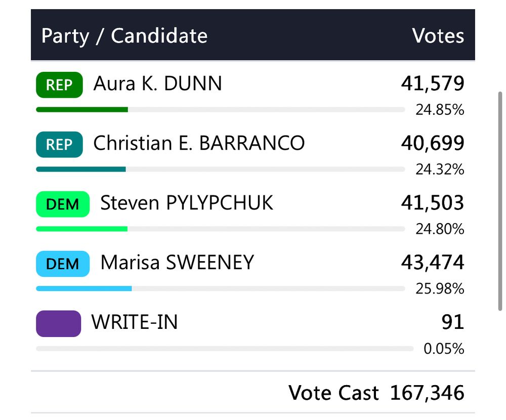Image resolution: width=506 pixels, height=420 pixels.
Task: Click Steven PYLYPCHUK's green vote progress bar
Action: 82,229
